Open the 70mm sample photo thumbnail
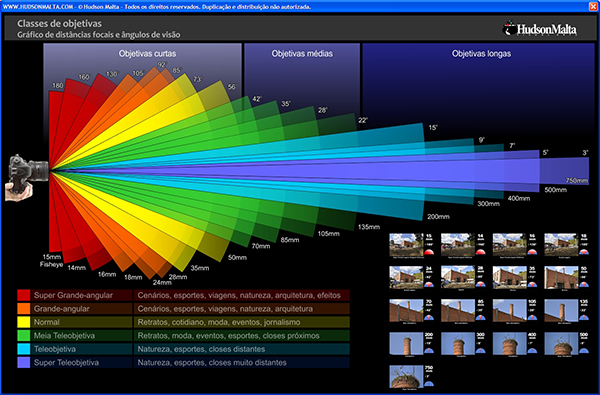The height and width of the screenshot is (395, 600). pos(406,310)
